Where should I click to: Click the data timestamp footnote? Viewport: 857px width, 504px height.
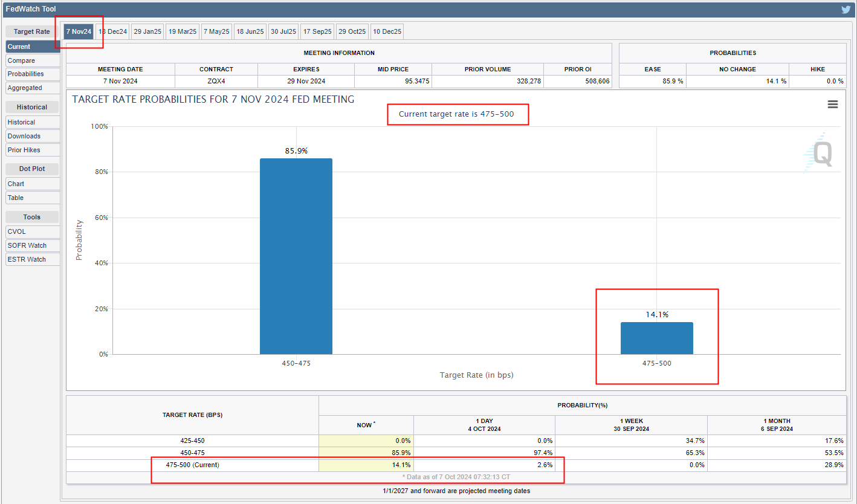[456, 477]
